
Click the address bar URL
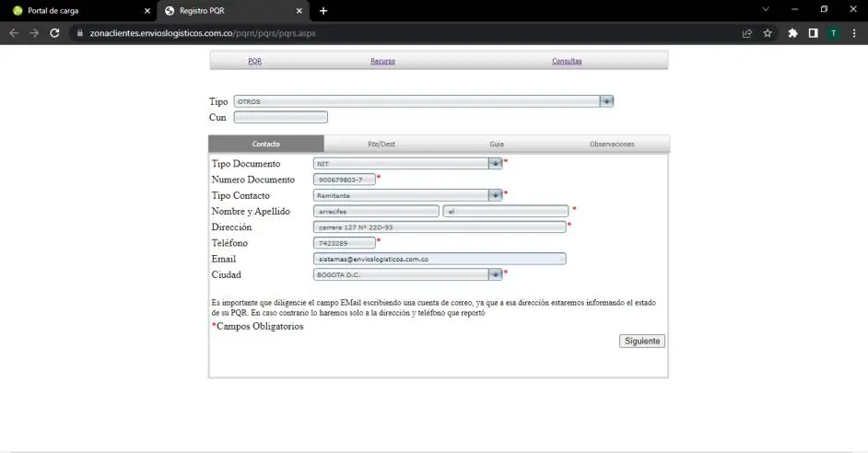coord(203,33)
